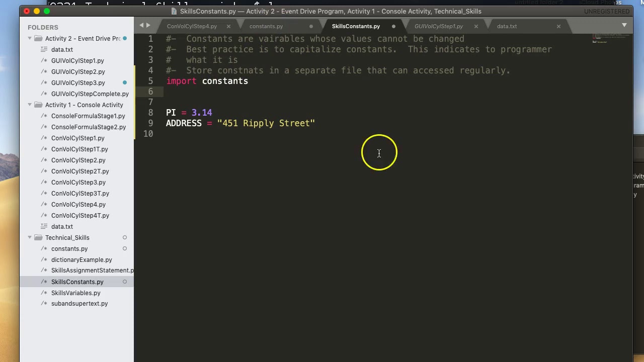Go to next tab with right arrow
This screenshot has height=362, width=644.
pos(148,26)
